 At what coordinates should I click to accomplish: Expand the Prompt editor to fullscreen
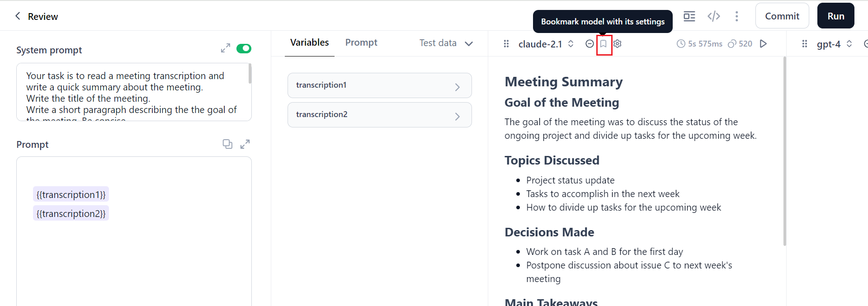245,144
